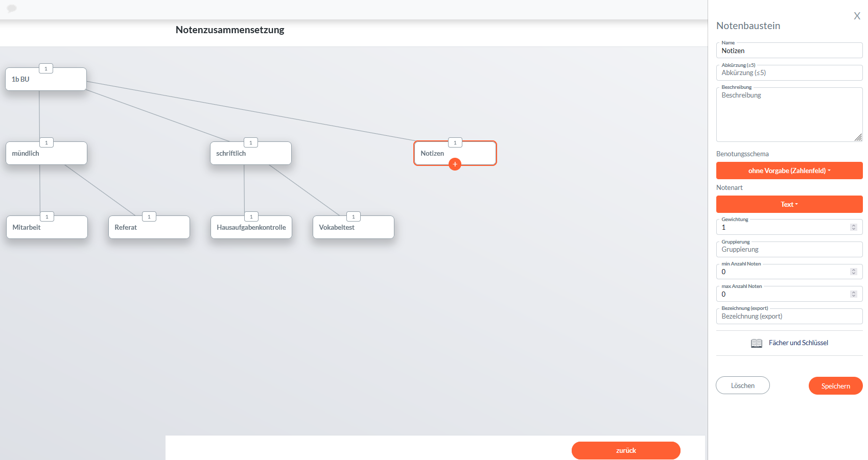Close the Notenbaustein panel with X
The height and width of the screenshot is (460, 868).
(857, 16)
